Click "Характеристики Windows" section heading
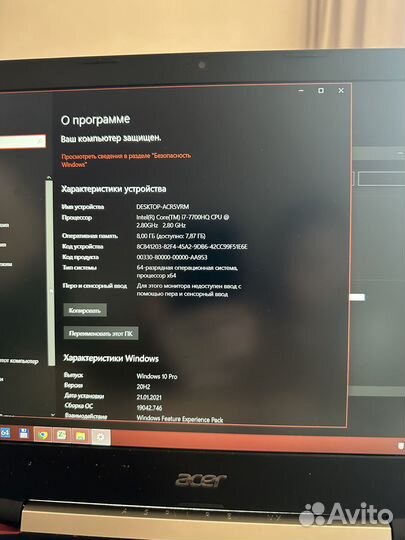The image size is (405, 540). (x=111, y=359)
